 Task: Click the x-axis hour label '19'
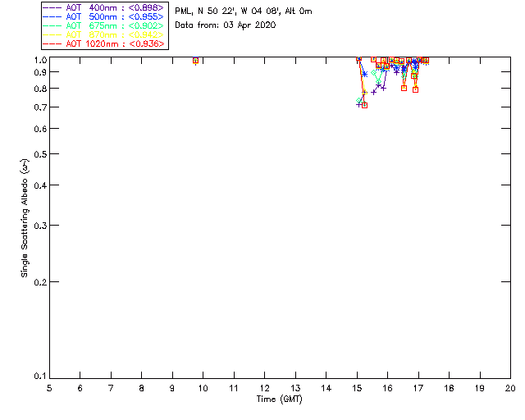[x=480, y=388]
